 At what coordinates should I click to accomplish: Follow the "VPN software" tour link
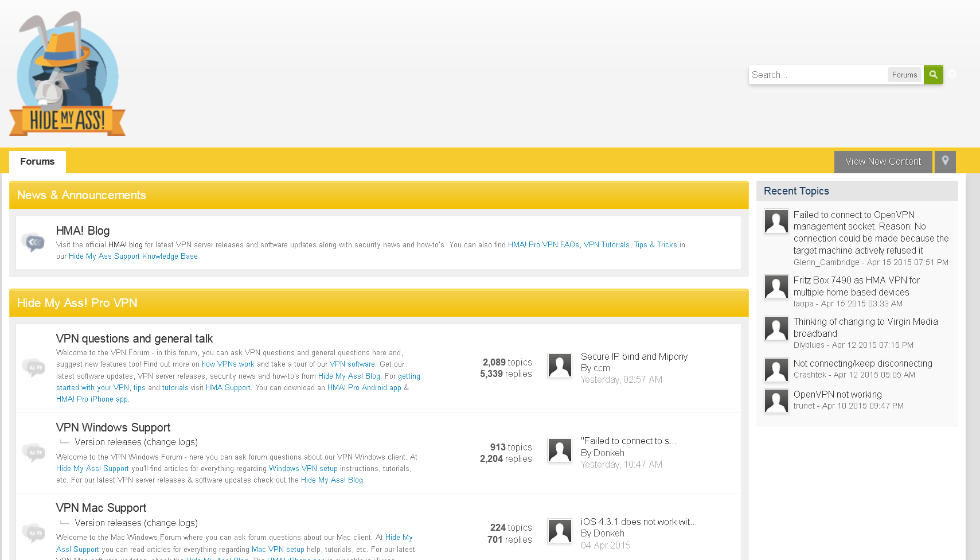(x=352, y=364)
